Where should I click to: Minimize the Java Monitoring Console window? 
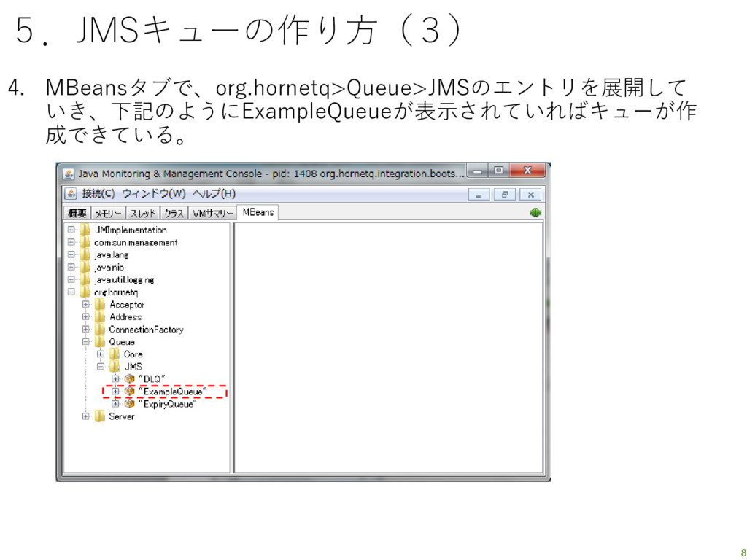(x=477, y=171)
